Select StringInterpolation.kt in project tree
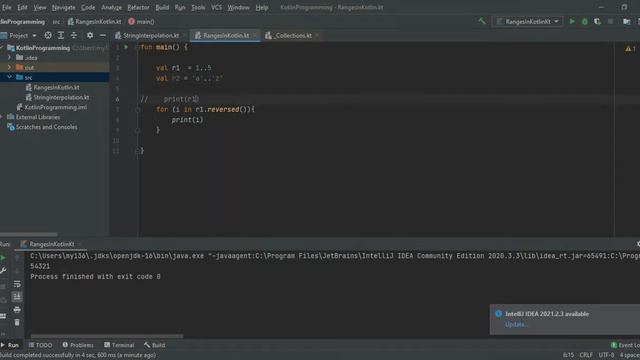Screen dimensions: 640x360 pyautogui.click(x=61, y=97)
